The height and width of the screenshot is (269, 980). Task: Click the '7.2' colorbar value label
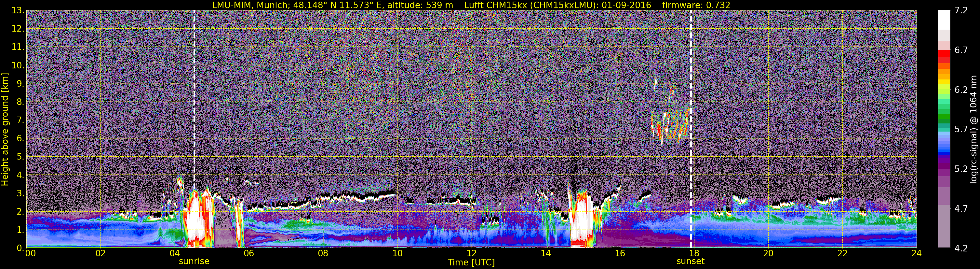(x=961, y=10)
